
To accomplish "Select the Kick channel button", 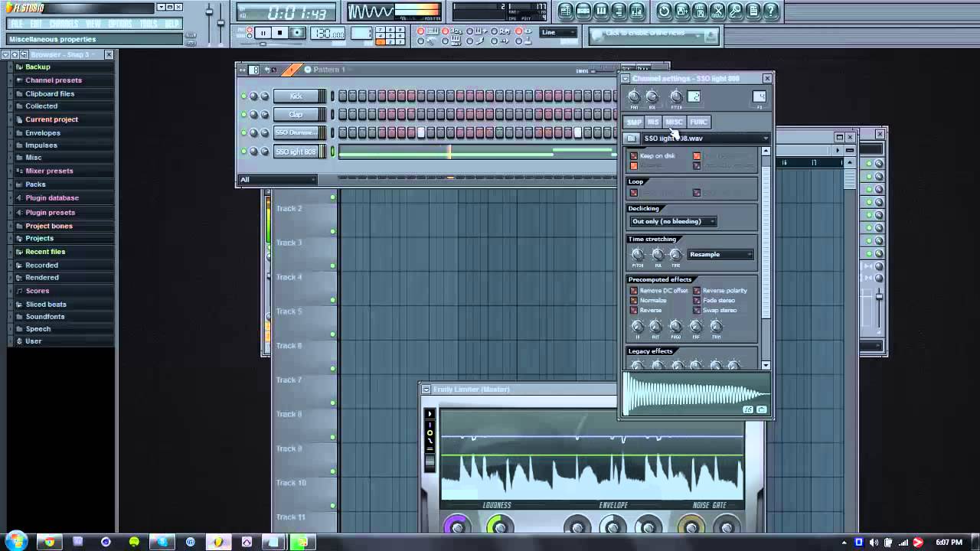I will 296,96.
